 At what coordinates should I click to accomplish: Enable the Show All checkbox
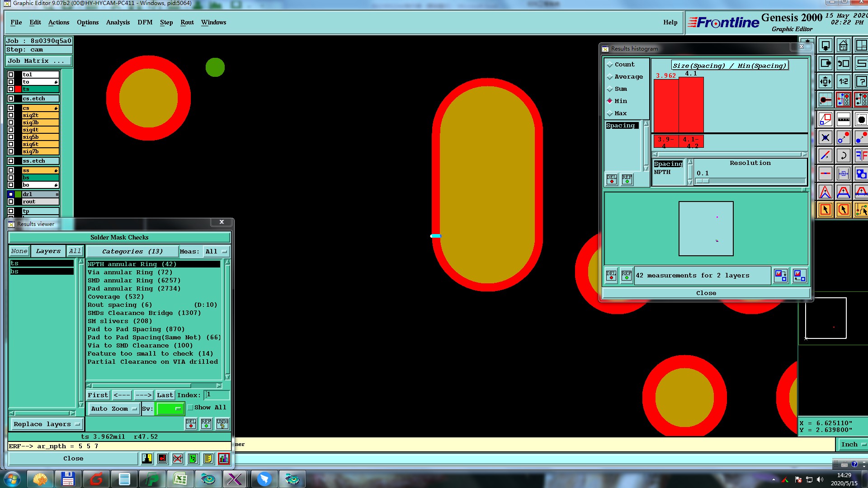coord(191,408)
